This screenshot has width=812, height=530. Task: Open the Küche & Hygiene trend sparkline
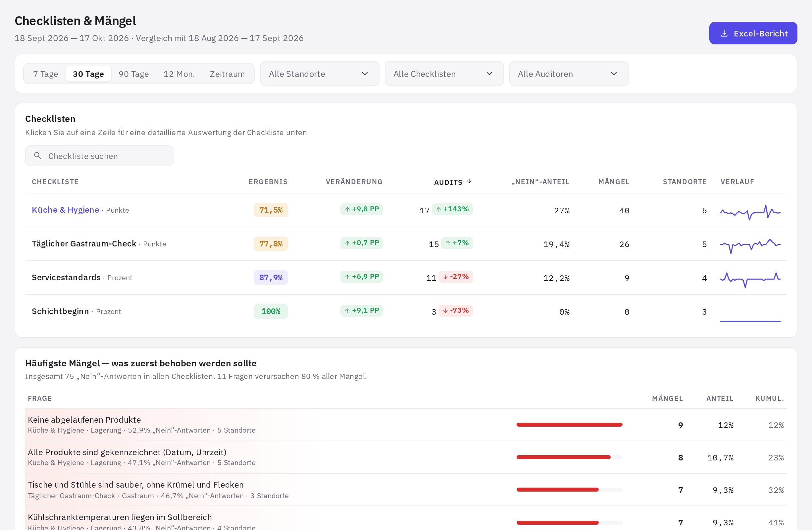tap(750, 212)
